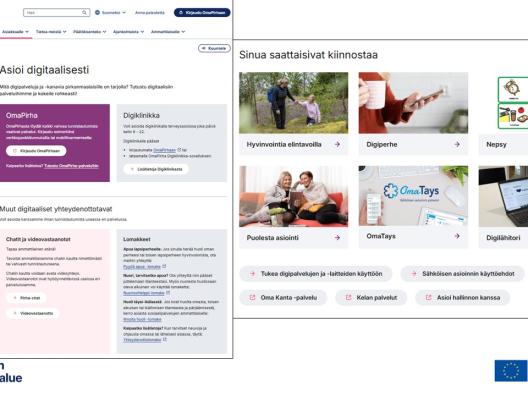
Task: Open the Nepsy card
Action: (x=503, y=113)
